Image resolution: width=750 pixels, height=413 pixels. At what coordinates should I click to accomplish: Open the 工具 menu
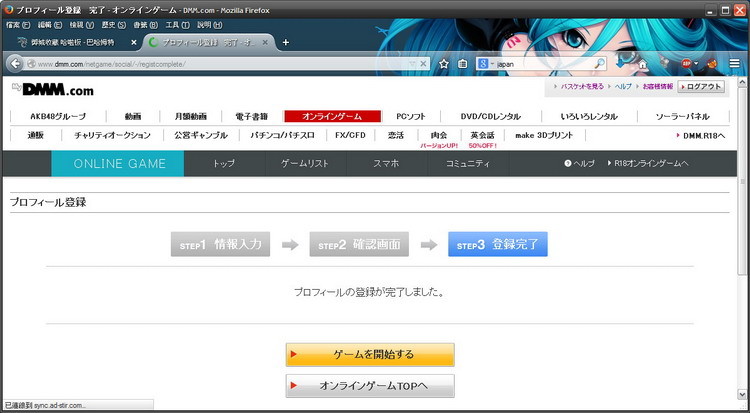[177, 25]
